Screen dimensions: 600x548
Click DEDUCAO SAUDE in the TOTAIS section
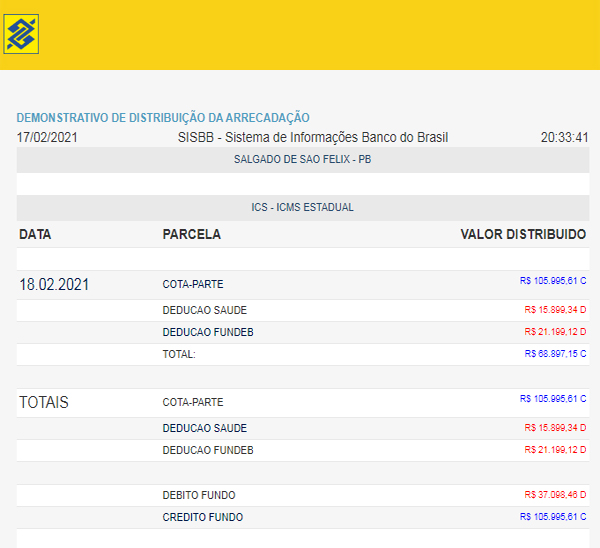[205, 428]
